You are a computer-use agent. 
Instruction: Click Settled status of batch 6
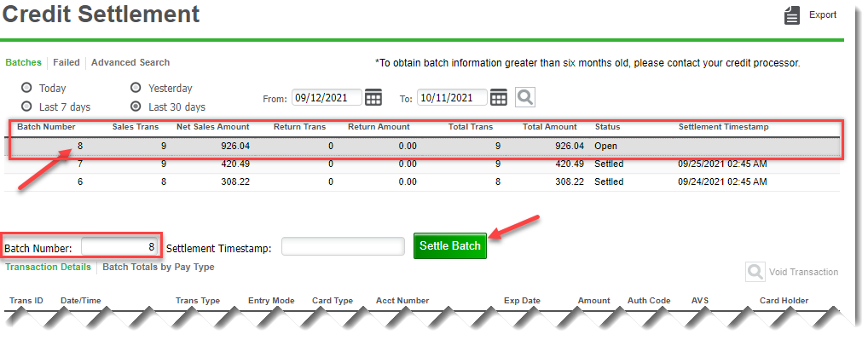[x=609, y=182]
